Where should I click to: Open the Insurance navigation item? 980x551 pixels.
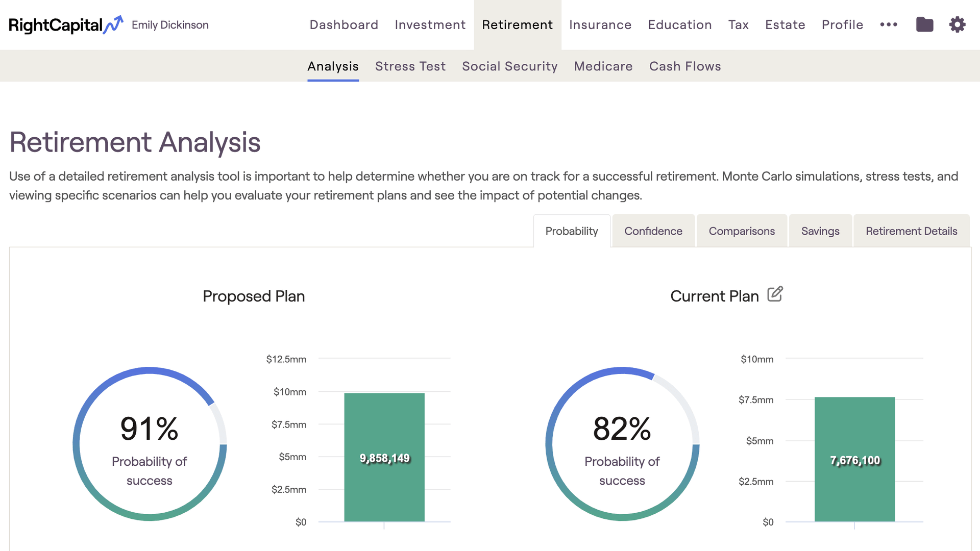pos(600,24)
